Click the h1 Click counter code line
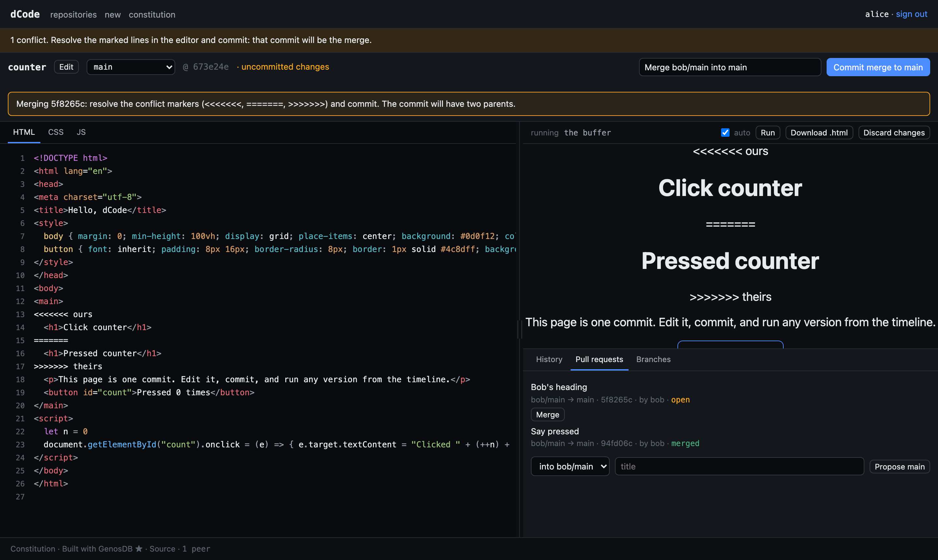Screen dimensions: 938x560 coord(97,327)
